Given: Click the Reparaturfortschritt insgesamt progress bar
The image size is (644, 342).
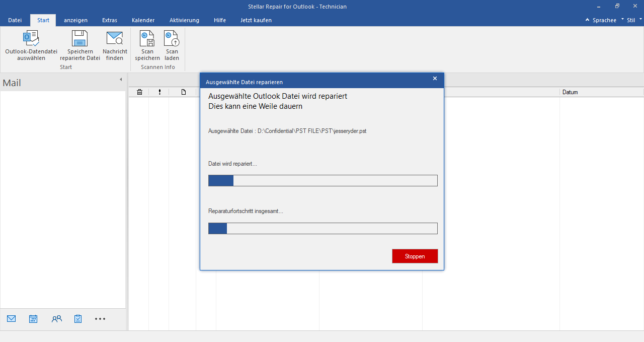Looking at the screenshot, I should (323, 229).
